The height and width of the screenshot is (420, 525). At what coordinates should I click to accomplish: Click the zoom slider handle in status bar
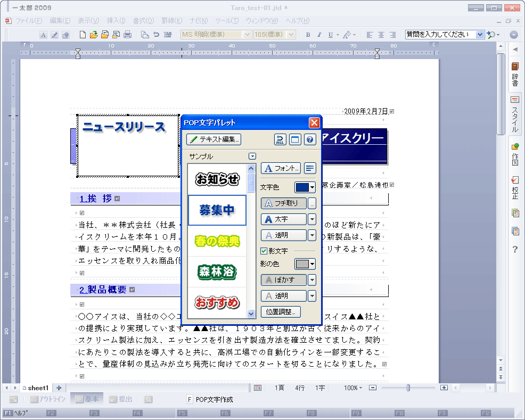(408, 388)
